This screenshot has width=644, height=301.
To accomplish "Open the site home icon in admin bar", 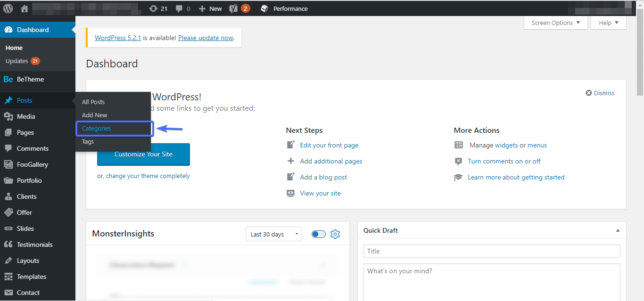I will click(x=25, y=8).
